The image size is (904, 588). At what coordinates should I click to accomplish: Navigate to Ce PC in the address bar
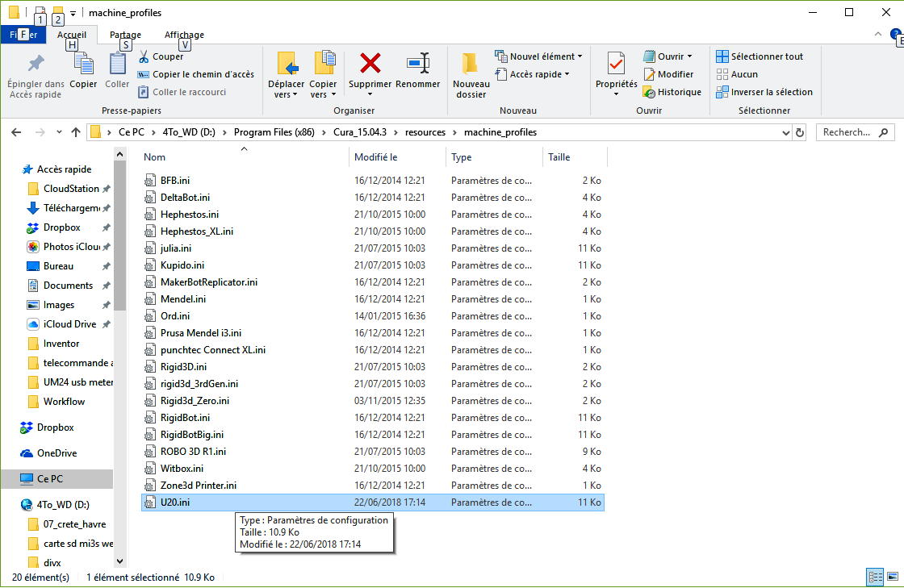132,132
